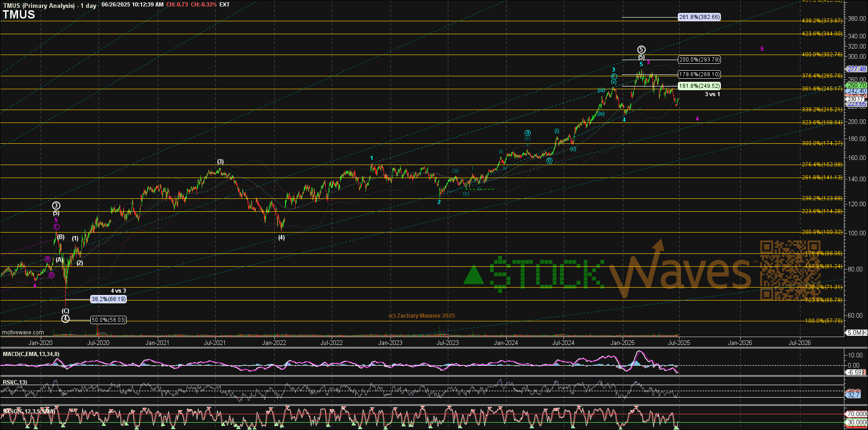This screenshot has height=430, width=868.
Task: Click the -6.59 MACD value tag
Action: [855, 372]
